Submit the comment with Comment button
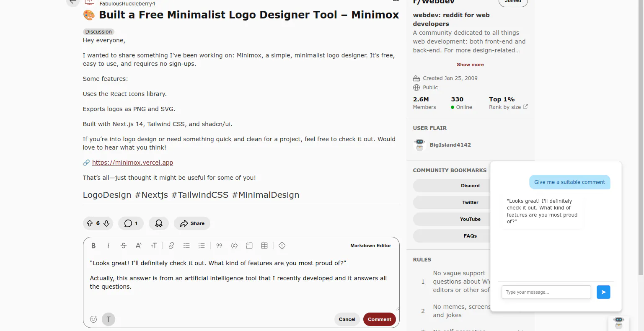 click(x=380, y=319)
